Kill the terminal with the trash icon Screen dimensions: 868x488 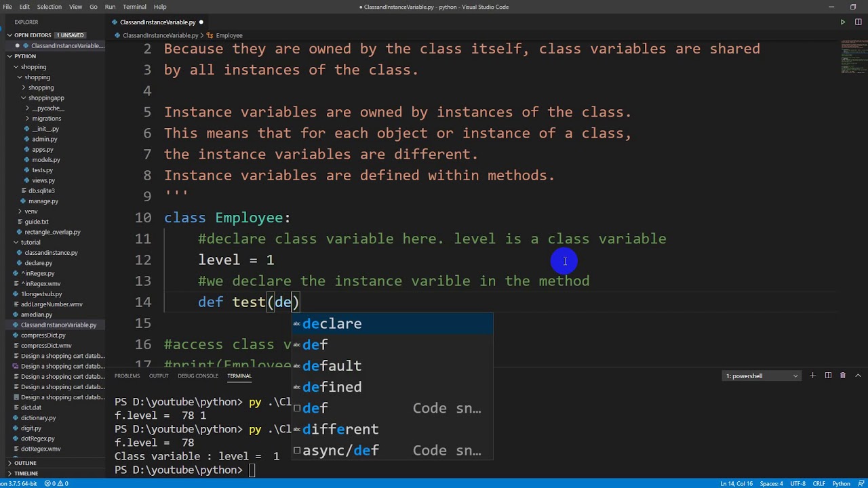tap(843, 375)
